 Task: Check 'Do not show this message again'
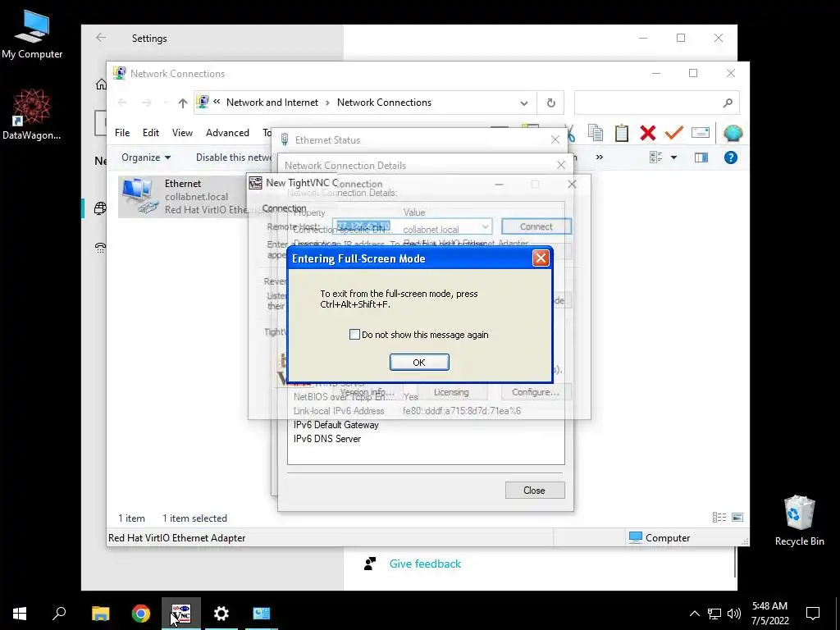(x=354, y=335)
